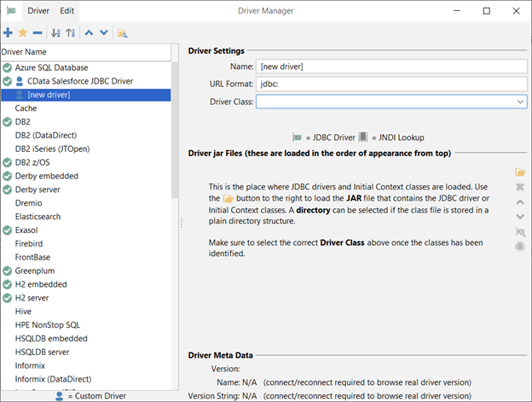This screenshot has height=402, width=532.
Task: Click the Driver Name column header
Action: 85,52
